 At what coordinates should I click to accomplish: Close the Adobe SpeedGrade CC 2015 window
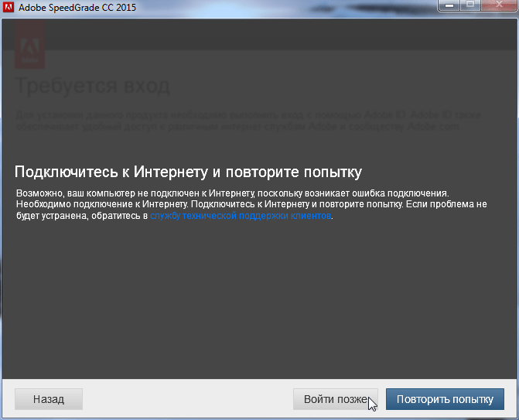[x=499, y=5]
